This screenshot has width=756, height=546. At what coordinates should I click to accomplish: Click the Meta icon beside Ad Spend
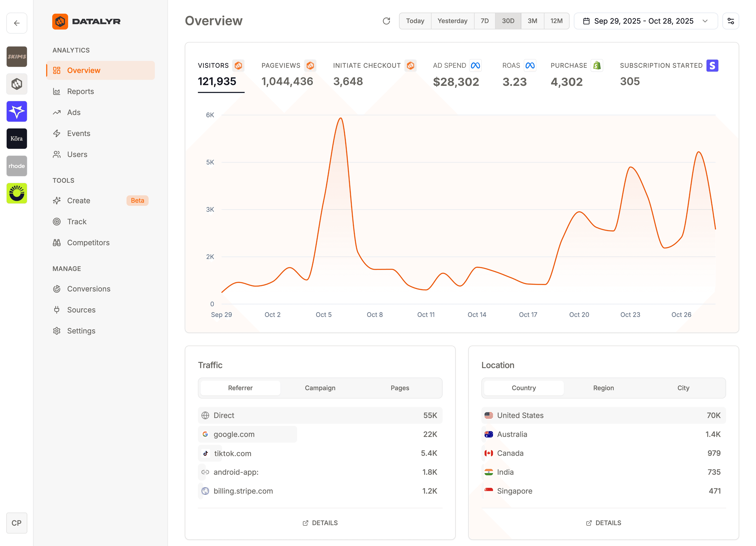pyautogui.click(x=476, y=65)
